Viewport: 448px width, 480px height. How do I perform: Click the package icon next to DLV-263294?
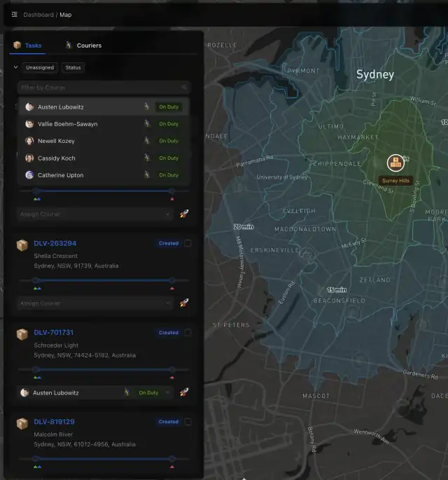(22, 245)
